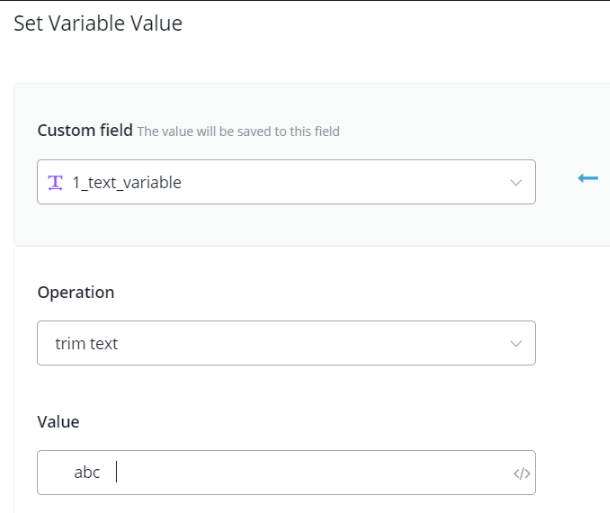Click the Value label
Image resolution: width=610 pixels, height=513 pixels.
click(58, 422)
